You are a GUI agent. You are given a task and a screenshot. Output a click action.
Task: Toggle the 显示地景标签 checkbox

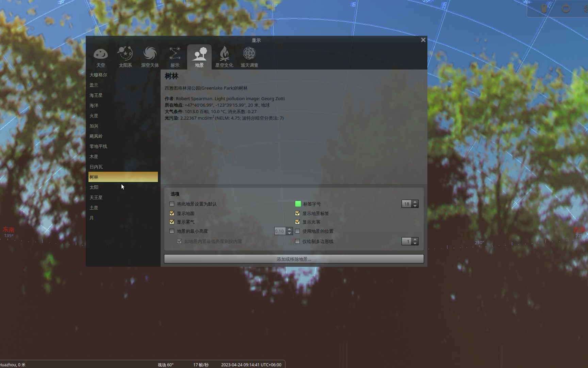(x=297, y=213)
